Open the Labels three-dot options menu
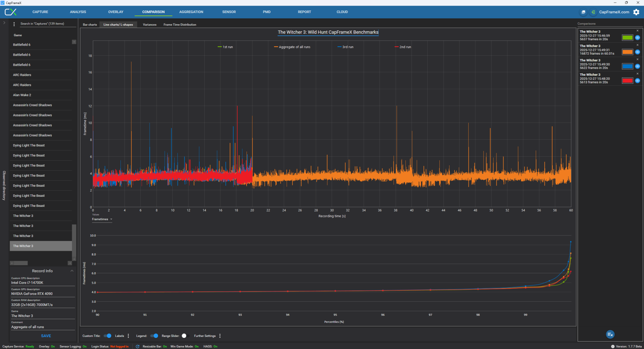The image size is (644, 349). (x=128, y=336)
